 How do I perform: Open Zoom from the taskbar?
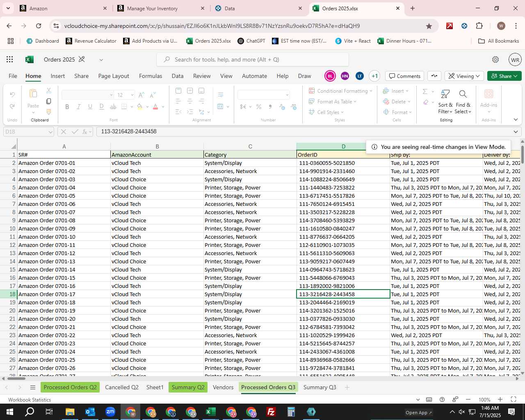110,412
